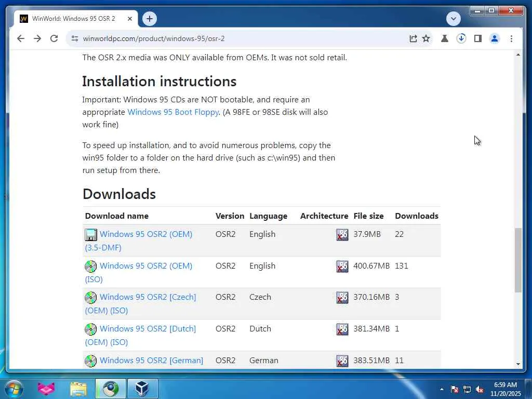The width and height of the screenshot is (532, 399).
Task: Expand the tab search dropdown
Action: pos(453,18)
